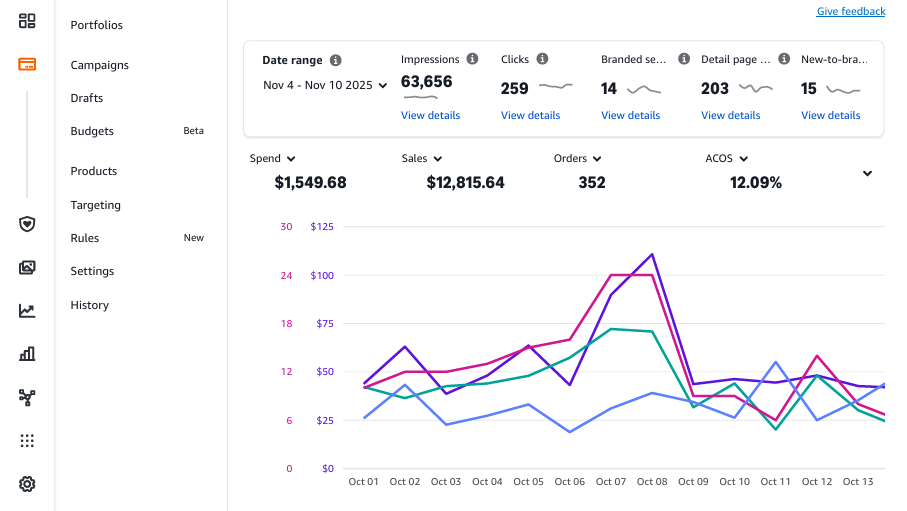Open the bar chart reports icon
This screenshot has height=511, width=907.
(x=27, y=354)
